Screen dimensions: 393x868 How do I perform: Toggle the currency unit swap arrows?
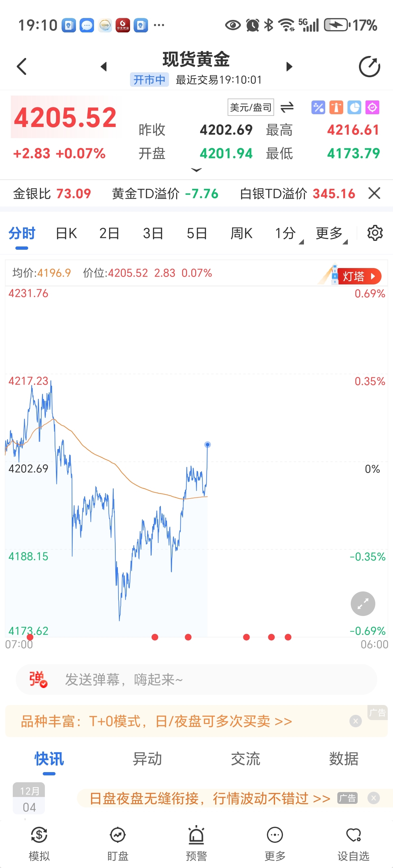point(287,107)
